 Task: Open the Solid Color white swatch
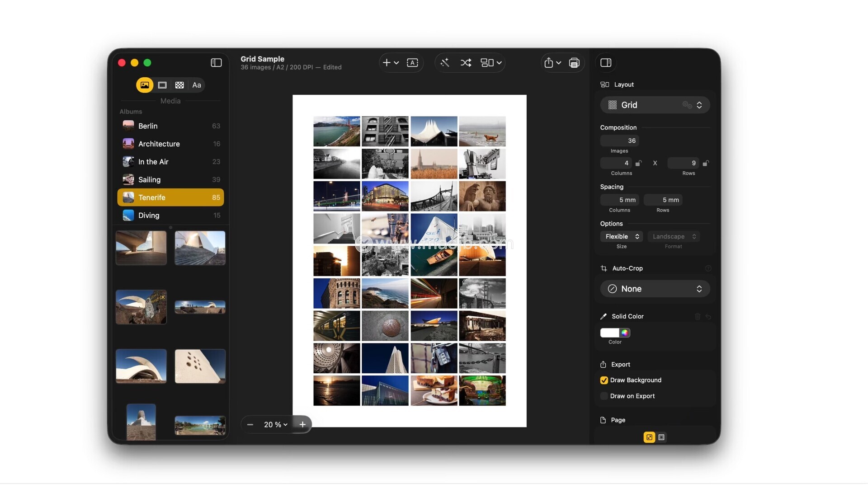point(609,333)
